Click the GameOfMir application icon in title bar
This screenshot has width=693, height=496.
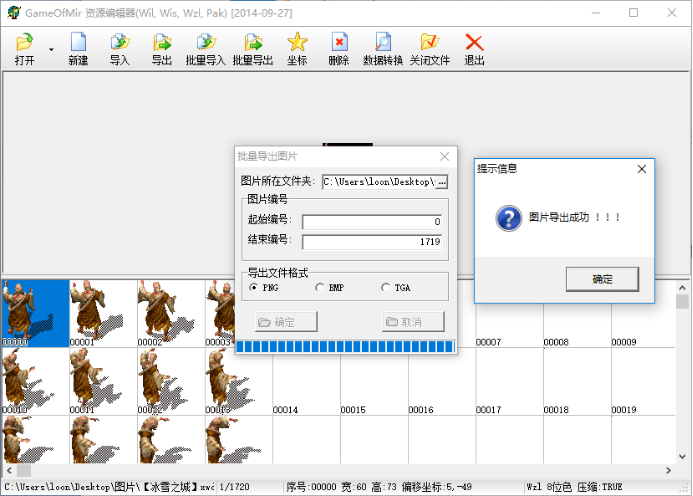pos(14,12)
